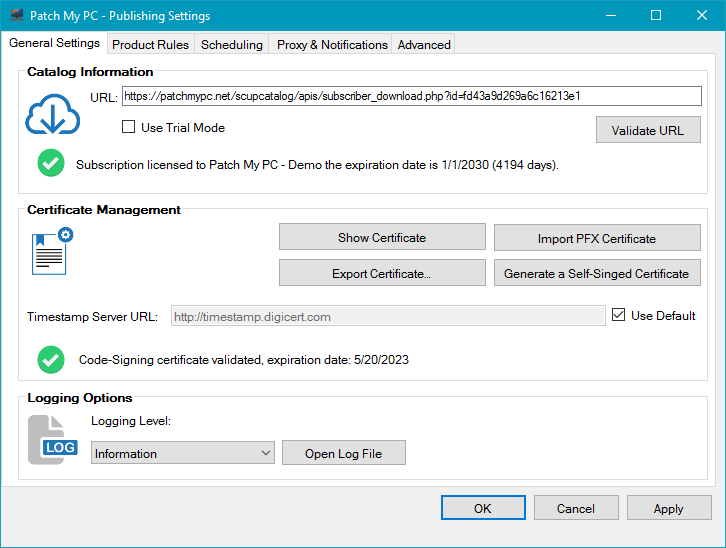Screen dimensions: 726x548
Task: Click the Show Certificate button
Action: [382, 237]
